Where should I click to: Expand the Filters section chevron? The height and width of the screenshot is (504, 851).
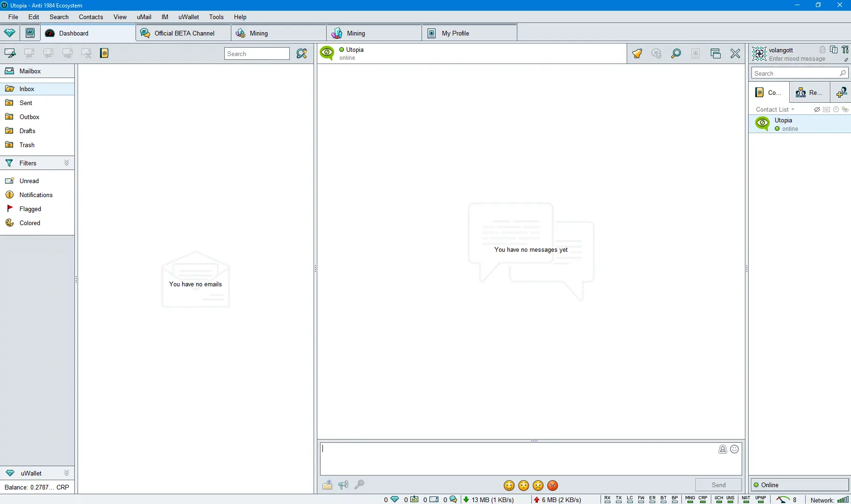[66, 163]
